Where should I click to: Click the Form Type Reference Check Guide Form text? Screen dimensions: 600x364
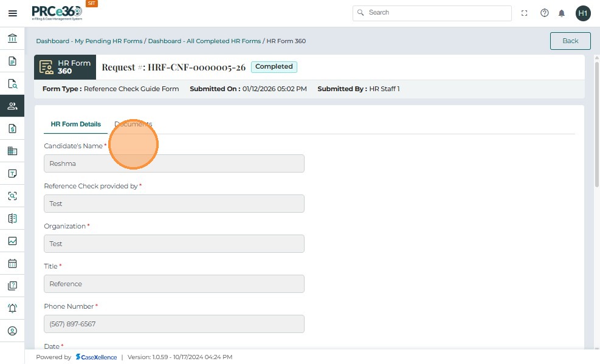coord(111,89)
